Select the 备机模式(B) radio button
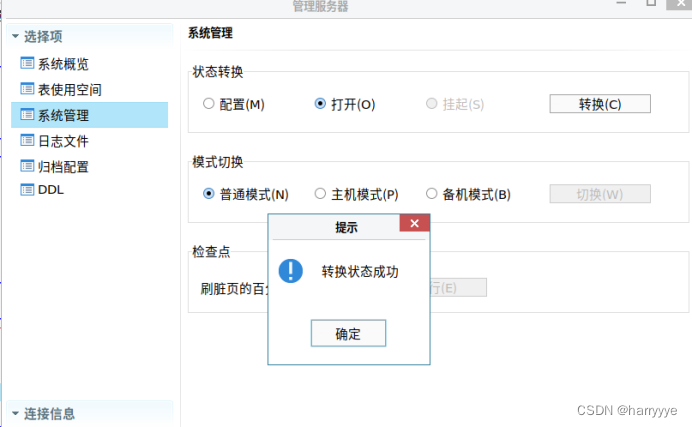This screenshot has width=692, height=427. pyautogui.click(x=431, y=194)
